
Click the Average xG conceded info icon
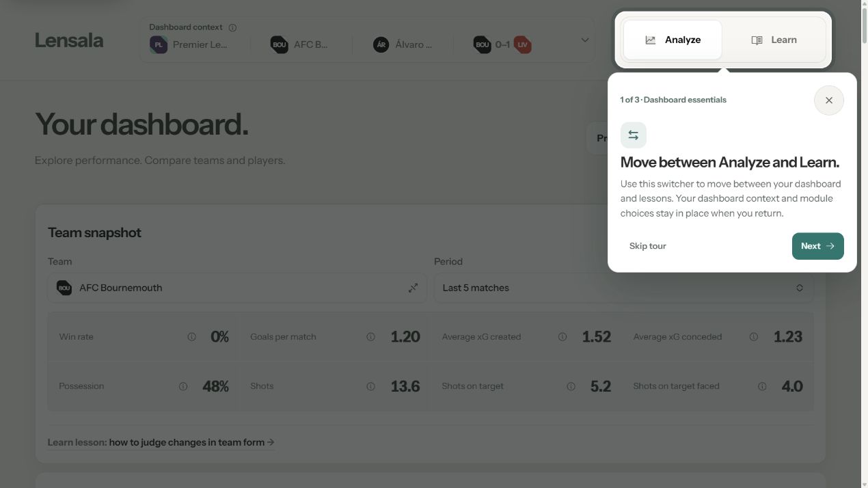point(754,337)
